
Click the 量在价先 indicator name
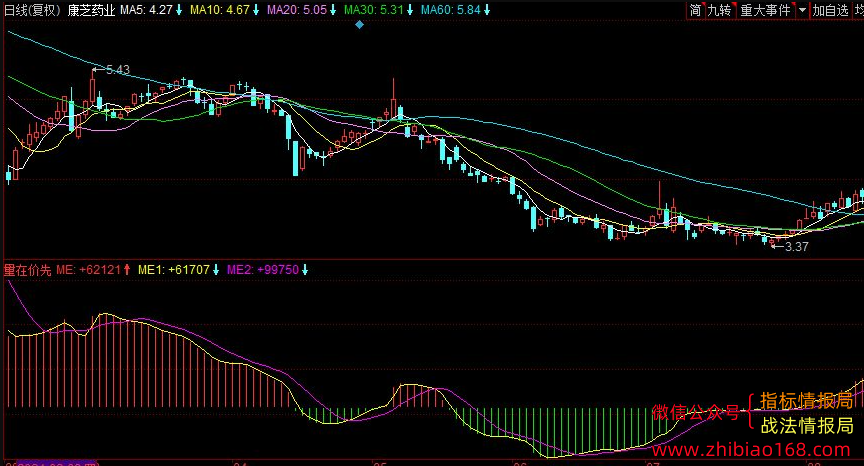[27, 270]
